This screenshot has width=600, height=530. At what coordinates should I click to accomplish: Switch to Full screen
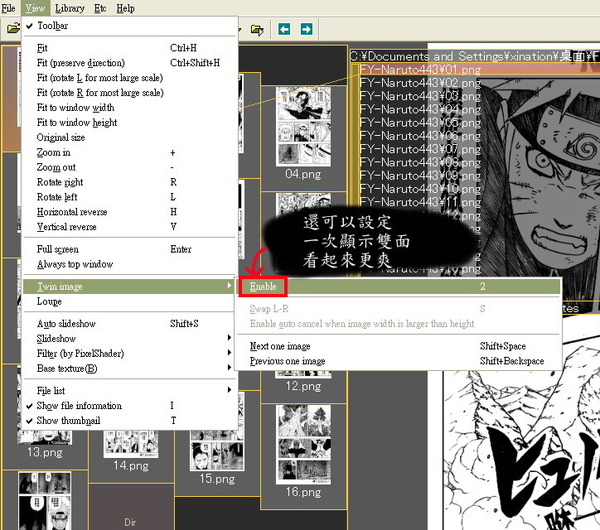point(129,250)
